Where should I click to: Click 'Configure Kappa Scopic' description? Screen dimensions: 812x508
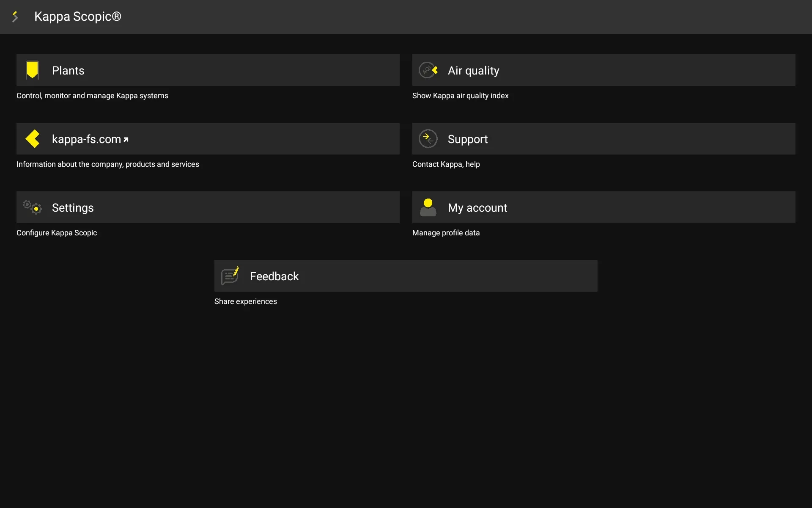[57, 233]
